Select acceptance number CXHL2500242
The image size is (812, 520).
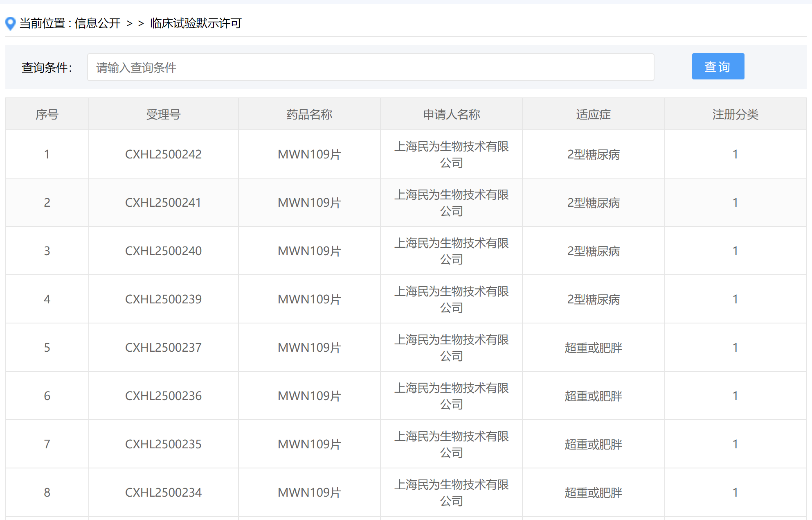click(x=163, y=154)
